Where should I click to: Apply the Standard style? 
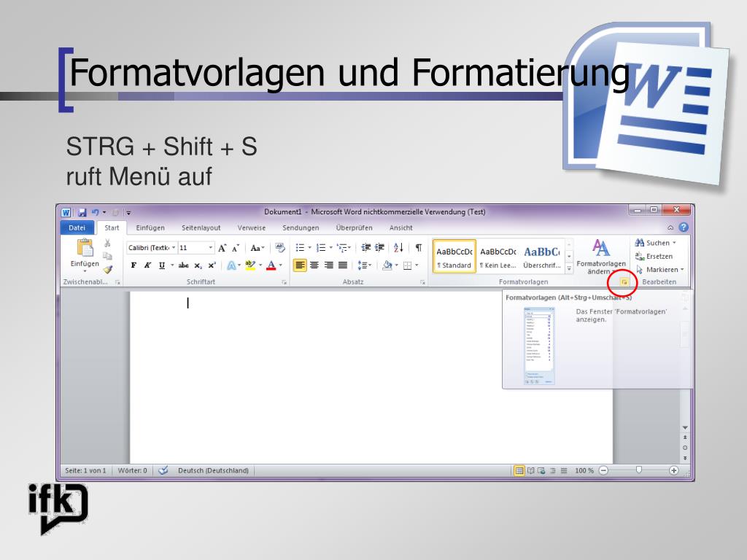click(454, 257)
